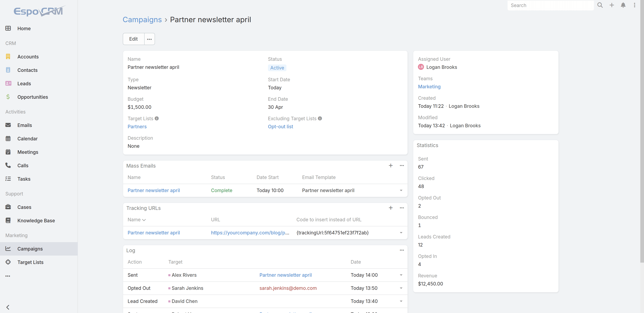Image resolution: width=644 pixels, height=313 pixels.
Task: Expand row menu for Alex Rivers log
Action: point(401,275)
